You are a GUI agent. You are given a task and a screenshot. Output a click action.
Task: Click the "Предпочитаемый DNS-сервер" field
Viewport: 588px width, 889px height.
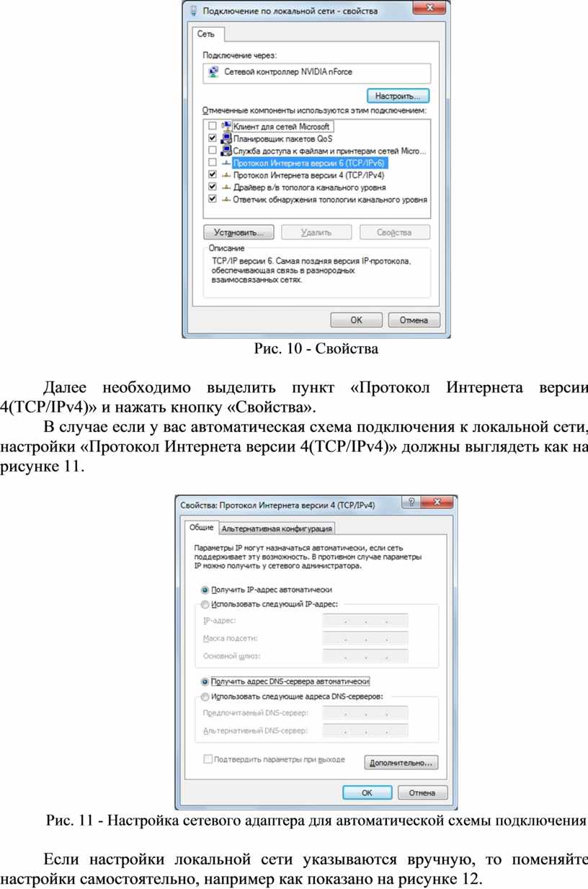(x=365, y=713)
